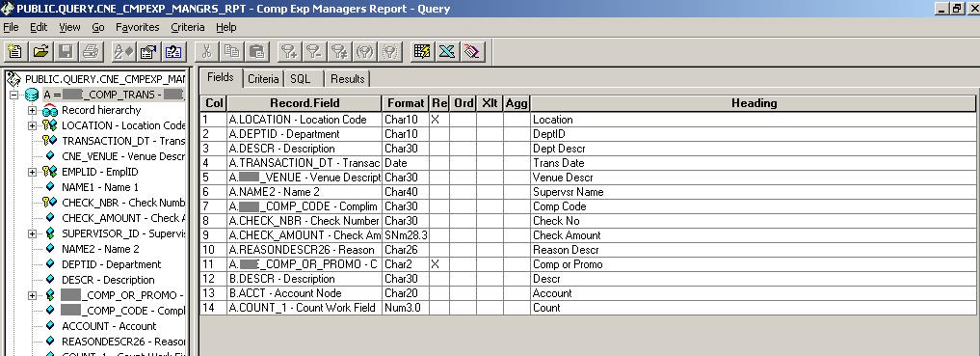Open the Criteria menu in the menu bar

click(188, 27)
